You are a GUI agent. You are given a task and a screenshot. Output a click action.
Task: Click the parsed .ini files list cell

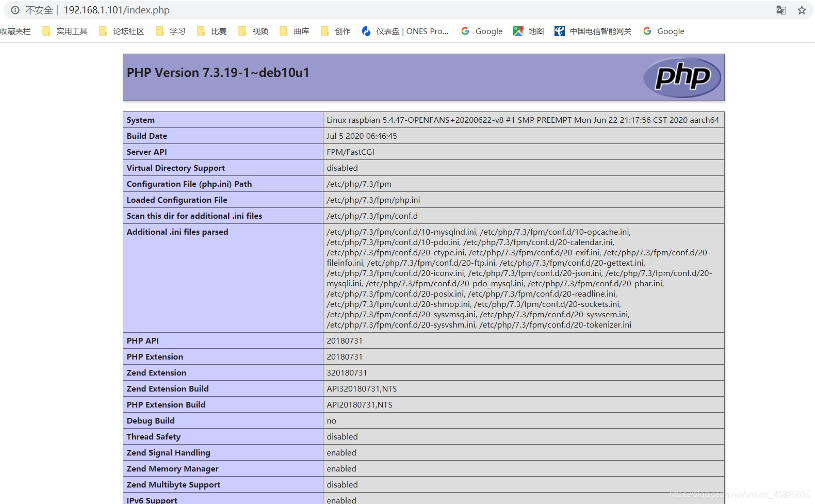524,278
